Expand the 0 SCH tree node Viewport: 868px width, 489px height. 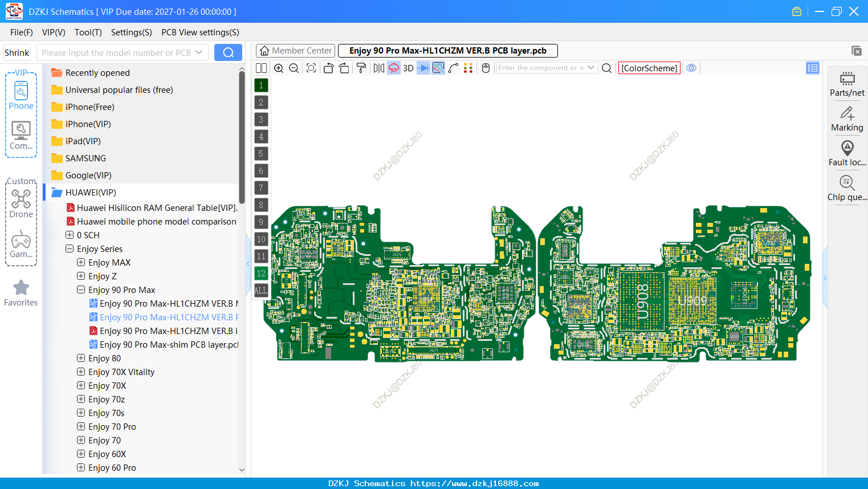tap(70, 235)
